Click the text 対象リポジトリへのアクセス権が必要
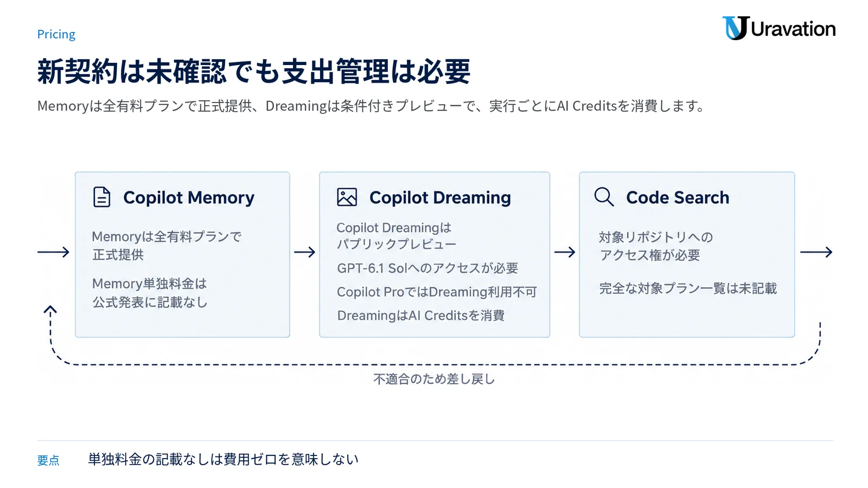The width and height of the screenshot is (868, 488). click(x=655, y=246)
